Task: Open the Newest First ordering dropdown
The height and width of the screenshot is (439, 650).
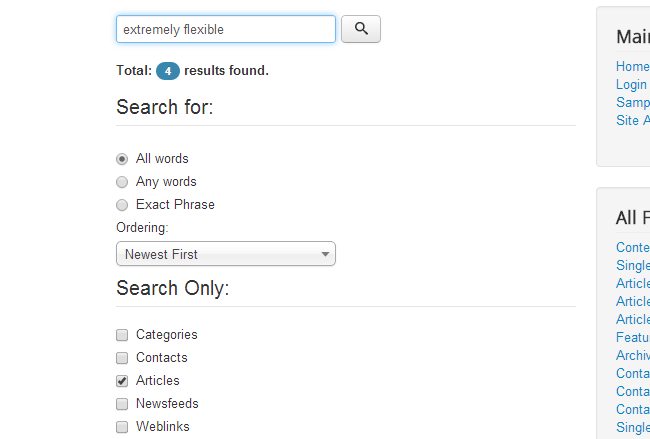Action: point(225,254)
